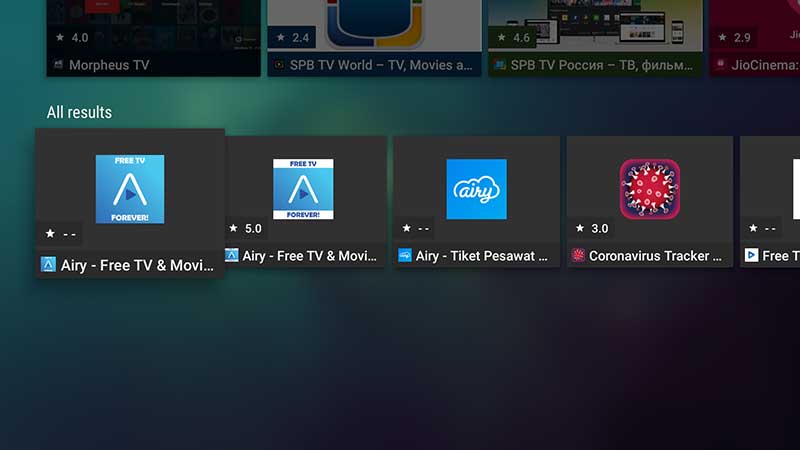The image size is (800, 450).
Task: Open the Airy Tiket Pesawat card
Action: tap(477, 202)
